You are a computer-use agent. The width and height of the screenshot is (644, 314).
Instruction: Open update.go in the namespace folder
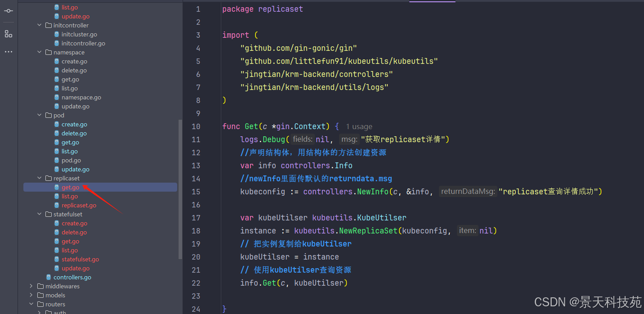pyautogui.click(x=76, y=106)
